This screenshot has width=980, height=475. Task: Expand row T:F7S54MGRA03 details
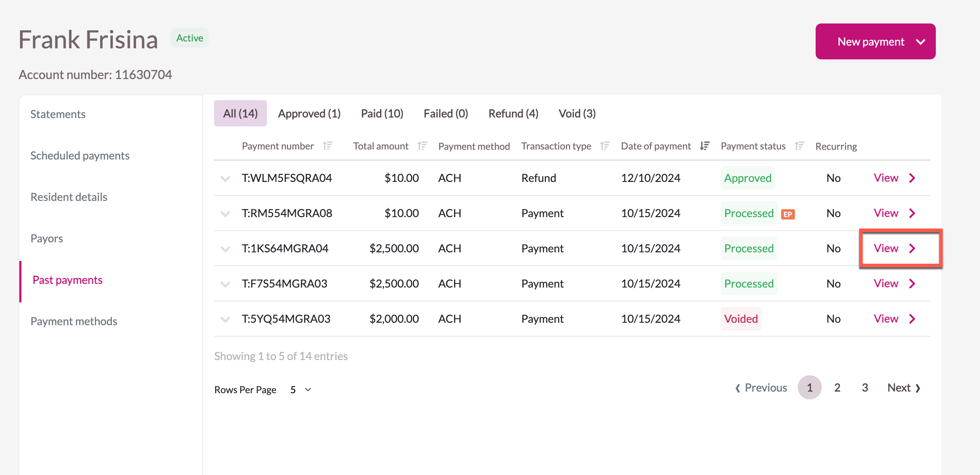click(225, 284)
